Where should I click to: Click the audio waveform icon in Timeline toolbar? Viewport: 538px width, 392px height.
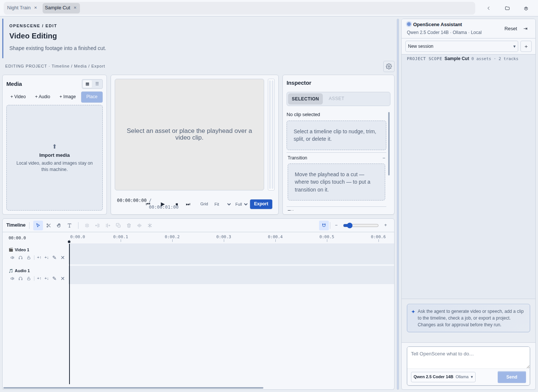139,225
